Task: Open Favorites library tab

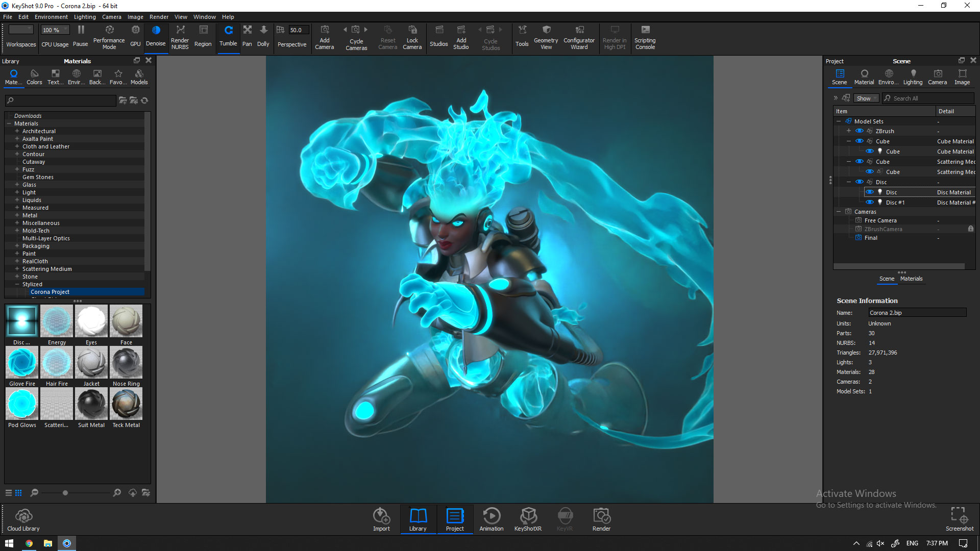Action: click(x=118, y=77)
